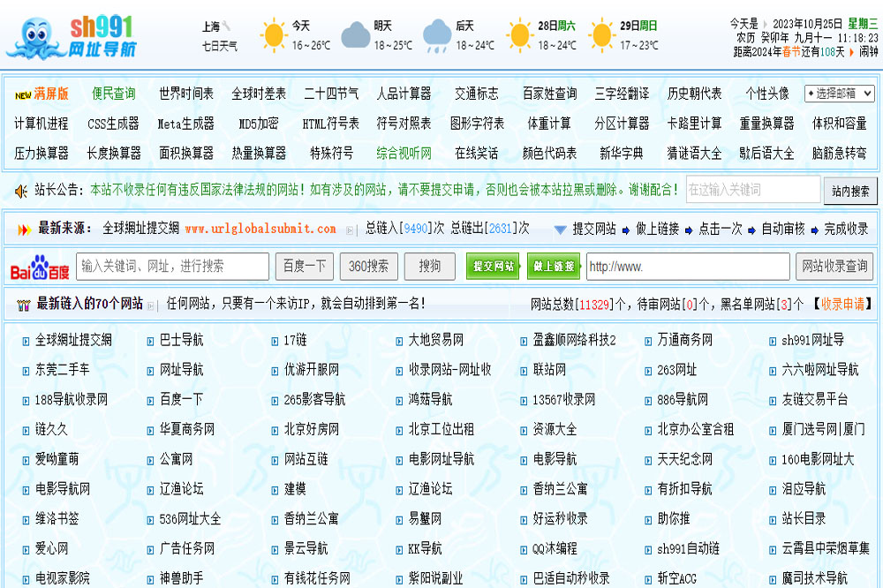
Task: Click the sunny weather icon for today
Action: pos(274,35)
